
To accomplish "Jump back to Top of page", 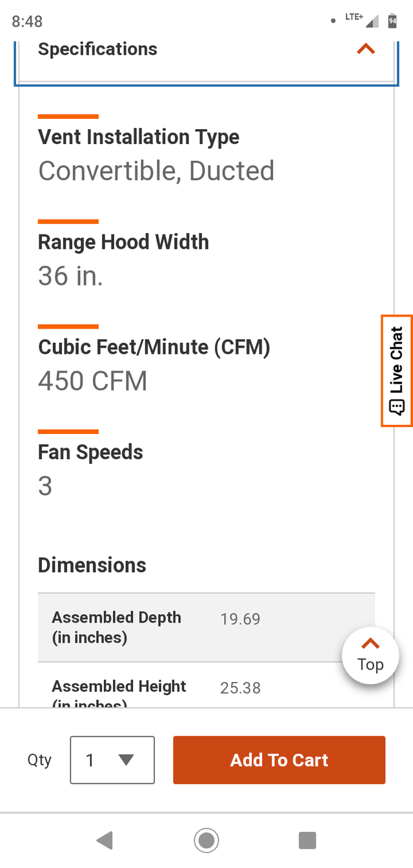I will coord(370,656).
